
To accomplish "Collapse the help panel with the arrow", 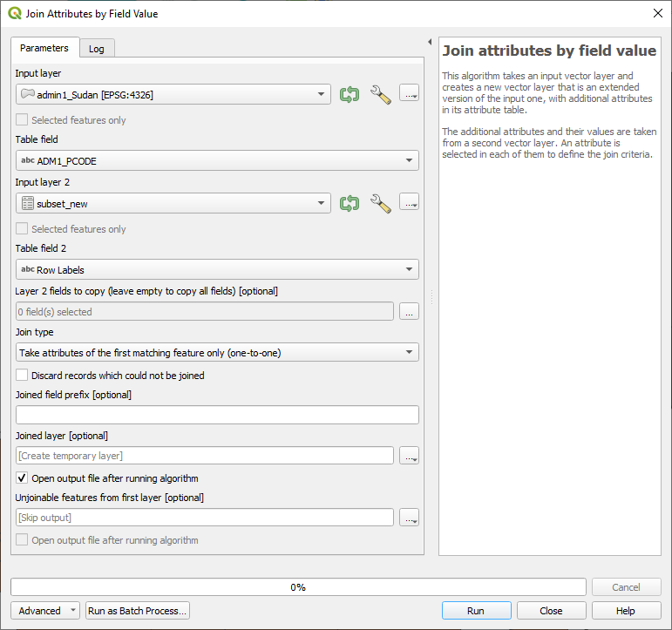I will 430,42.
